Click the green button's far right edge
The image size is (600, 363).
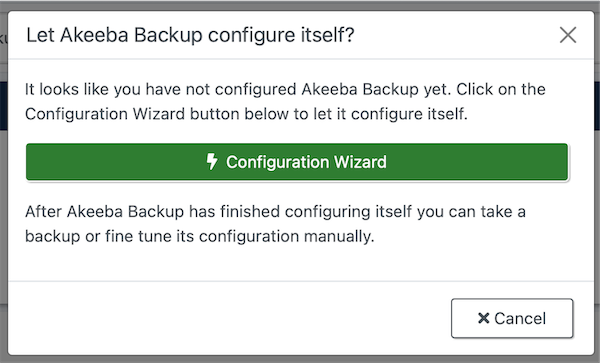tap(565, 162)
